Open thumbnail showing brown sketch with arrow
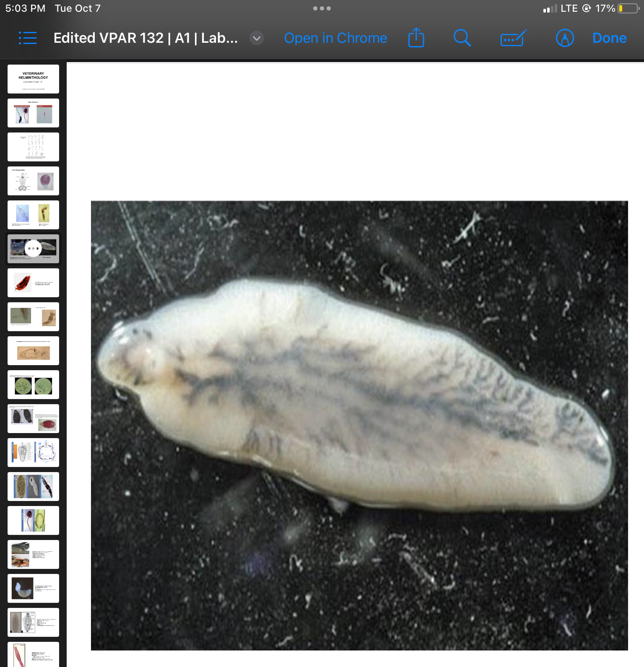The height and width of the screenshot is (667, 644). (x=33, y=350)
